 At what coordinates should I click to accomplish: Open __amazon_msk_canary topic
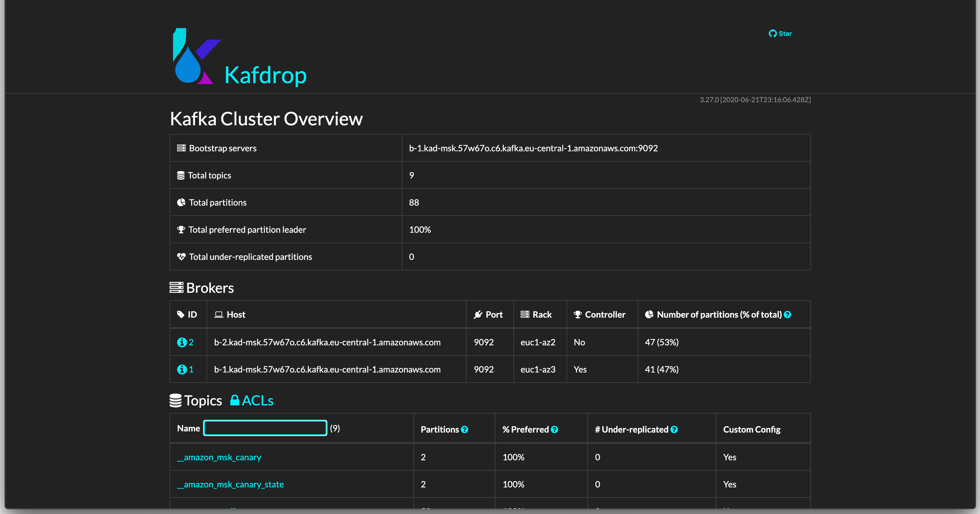tap(219, 457)
